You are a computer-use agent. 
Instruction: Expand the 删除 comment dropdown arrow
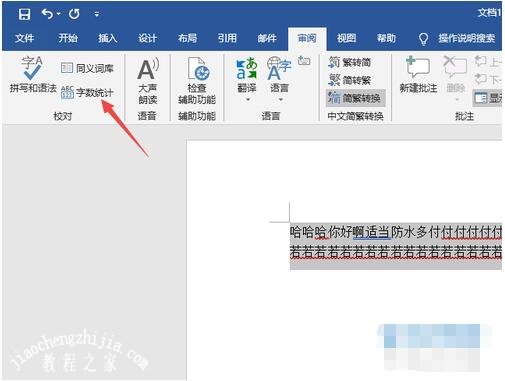[x=457, y=99]
